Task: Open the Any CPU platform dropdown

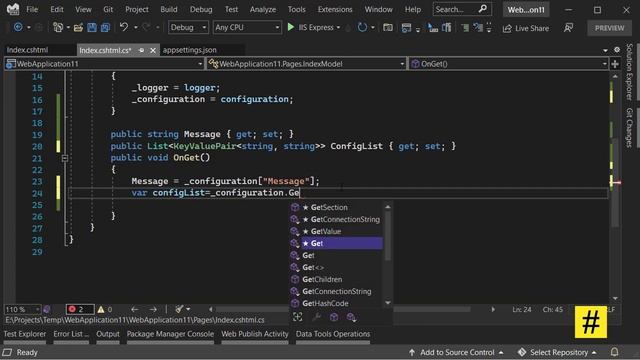Action: (247, 27)
